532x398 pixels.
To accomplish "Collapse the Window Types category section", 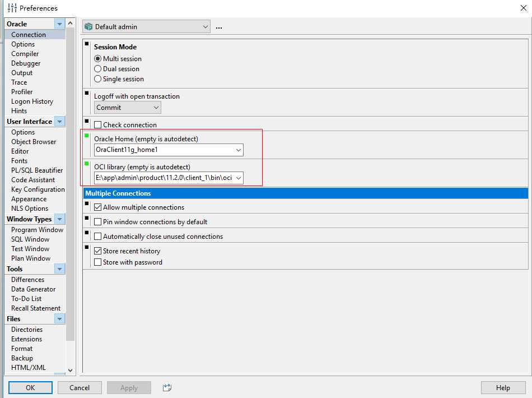I will [x=60, y=219].
